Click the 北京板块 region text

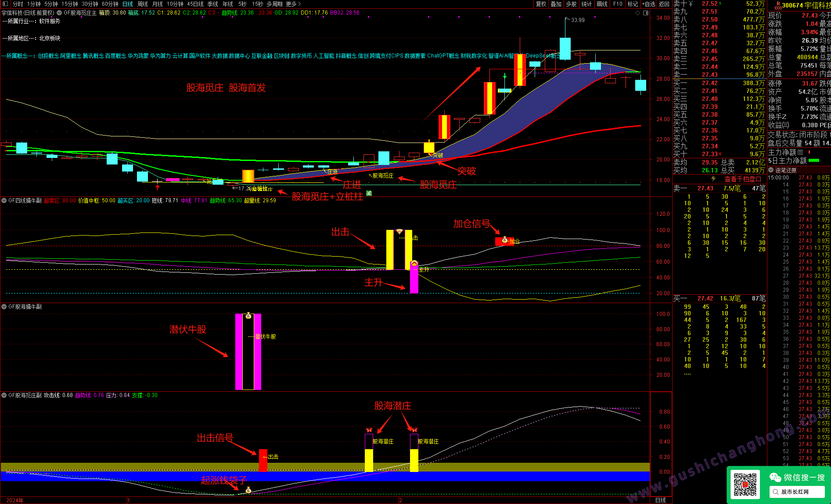click(50, 38)
